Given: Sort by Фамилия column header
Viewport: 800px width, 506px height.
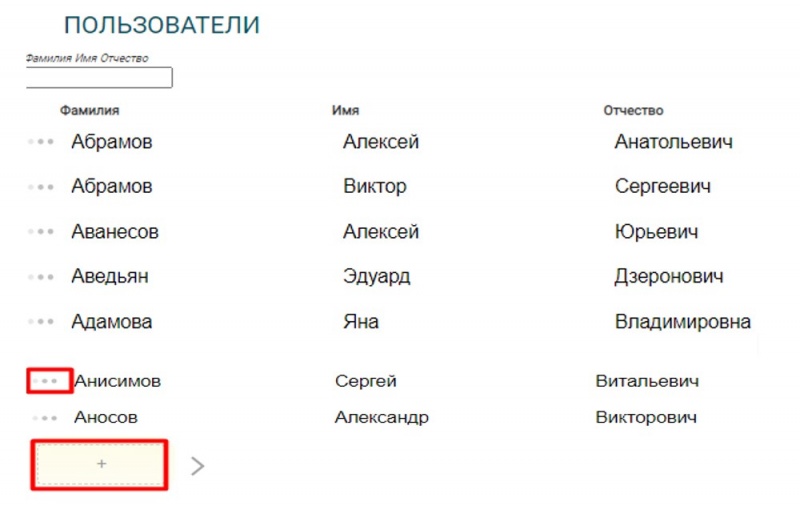Looking at the screenshot, I should [89, 111].
